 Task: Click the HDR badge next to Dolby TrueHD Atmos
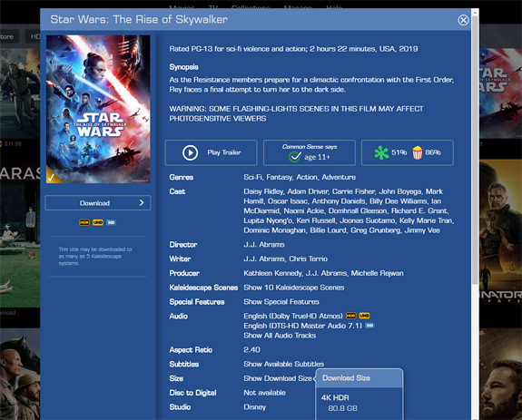click(x=351, y=316)
